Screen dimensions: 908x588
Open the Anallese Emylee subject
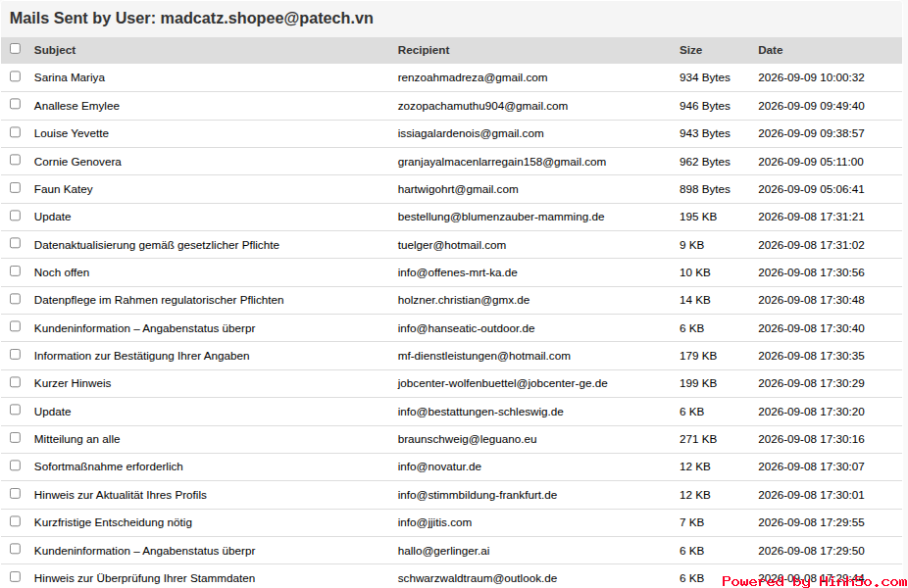click(76, 106)
